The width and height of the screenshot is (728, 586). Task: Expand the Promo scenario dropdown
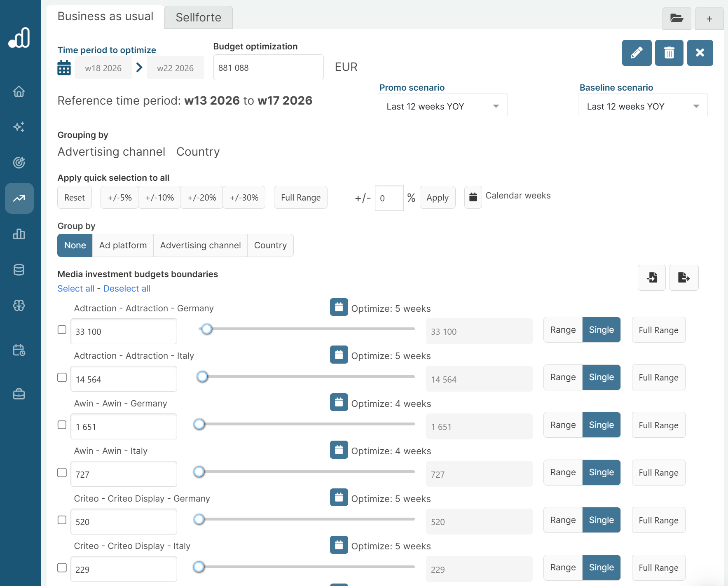point(442,106)
